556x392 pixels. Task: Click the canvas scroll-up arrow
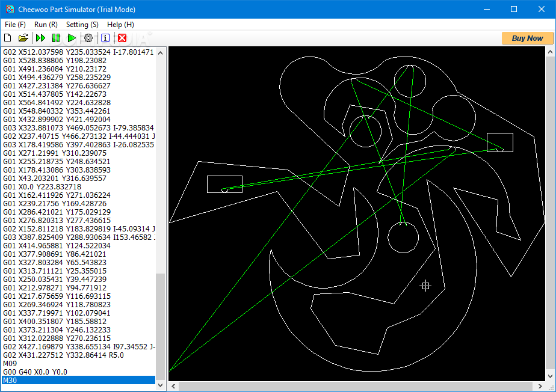pos(550,52)
